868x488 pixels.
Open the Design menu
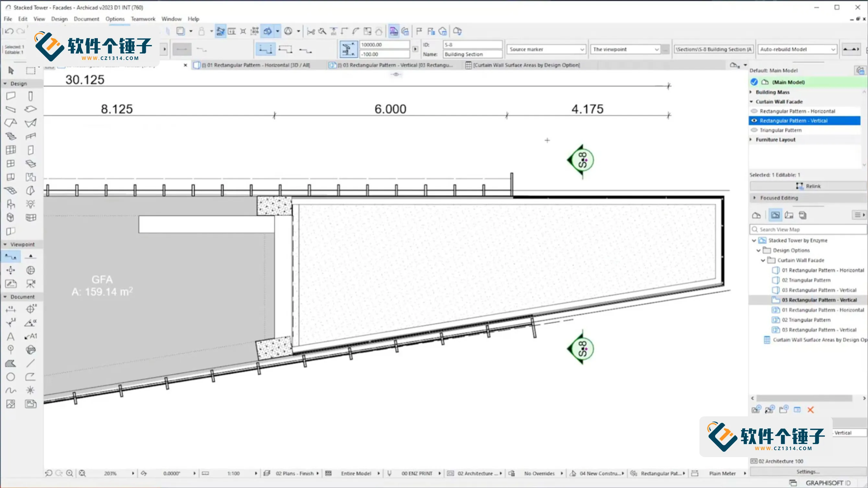point(59,19)
